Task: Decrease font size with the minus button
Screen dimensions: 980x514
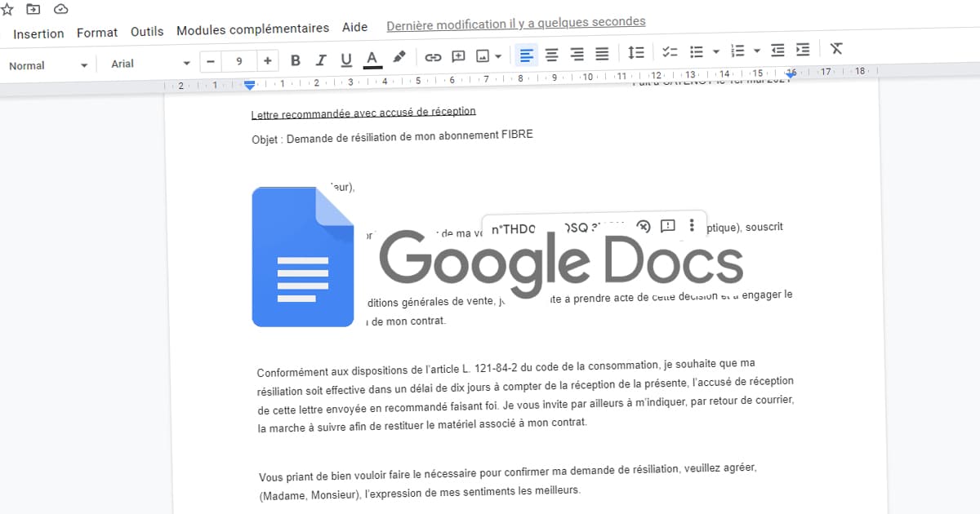Action: [x=211, y=61]
